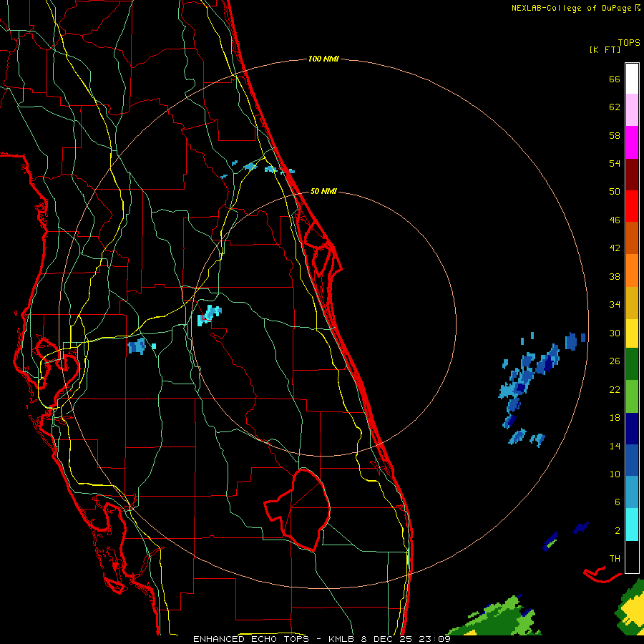Click the yellow legend swatch near 30
Viewport: 644px width, 644px height.
point(632,333)
